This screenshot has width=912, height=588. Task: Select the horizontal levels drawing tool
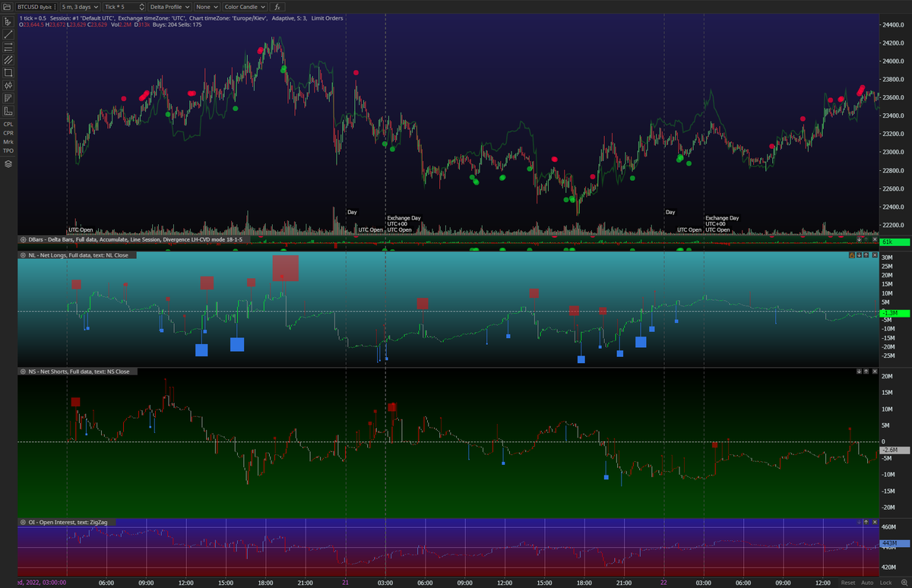(x=8, y=47)
